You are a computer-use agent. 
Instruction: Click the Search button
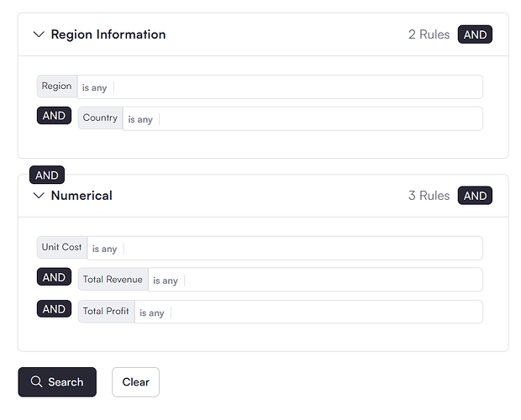click(57, 382)
